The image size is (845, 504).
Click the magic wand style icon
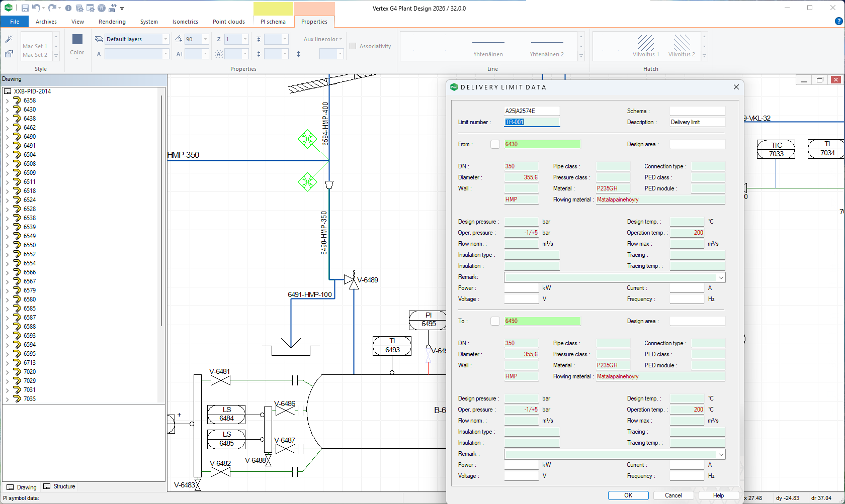(9, 39)
